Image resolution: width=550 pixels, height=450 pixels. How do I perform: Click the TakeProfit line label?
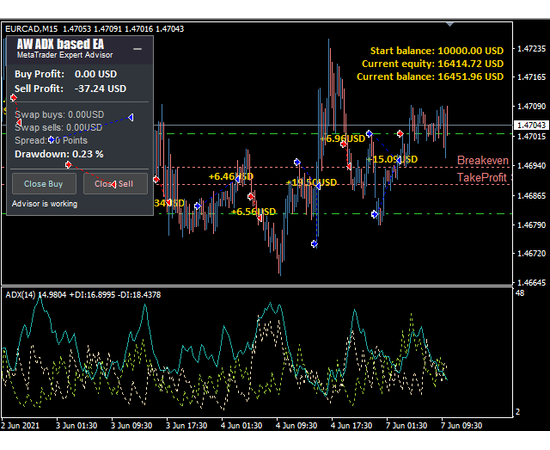point(482,177)
